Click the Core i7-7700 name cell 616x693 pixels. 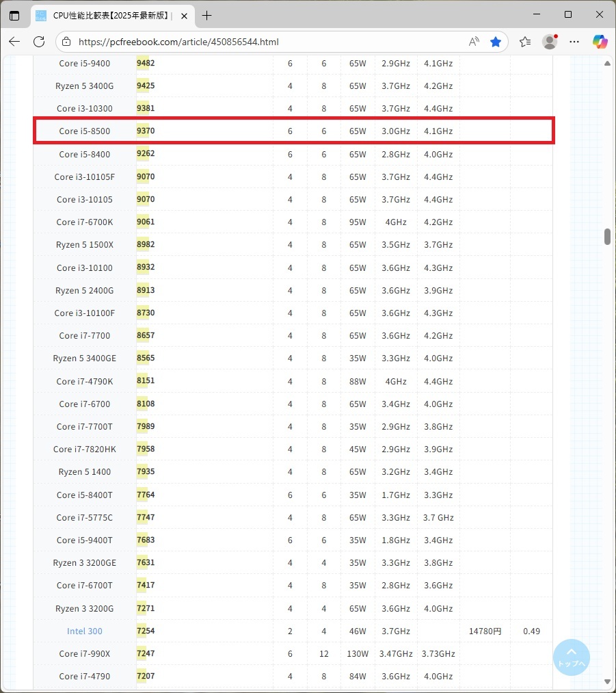(84, 335)
